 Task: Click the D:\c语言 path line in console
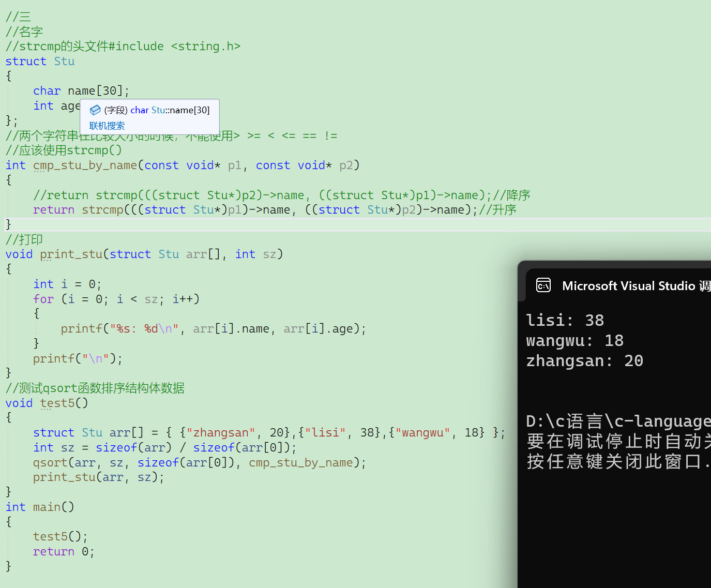[618, 421]
